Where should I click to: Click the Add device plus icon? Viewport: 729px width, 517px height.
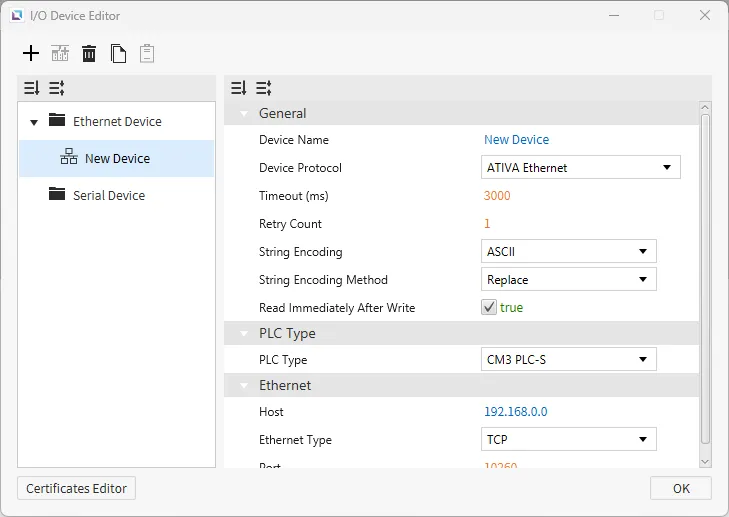(x=31, y=54)
